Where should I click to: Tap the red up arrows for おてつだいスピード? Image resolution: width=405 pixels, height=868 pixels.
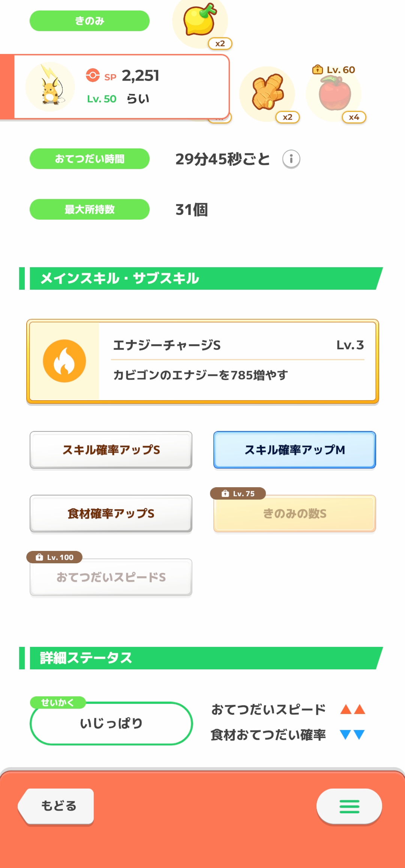tap(352, 709)
